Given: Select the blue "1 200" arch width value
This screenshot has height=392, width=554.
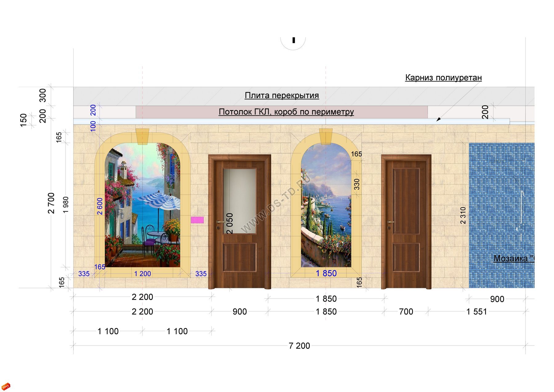Looking at the screenshot, I should (143, 274).
